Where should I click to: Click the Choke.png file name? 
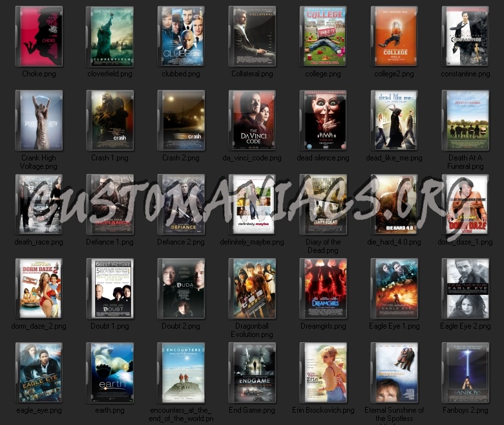(39, 74)
